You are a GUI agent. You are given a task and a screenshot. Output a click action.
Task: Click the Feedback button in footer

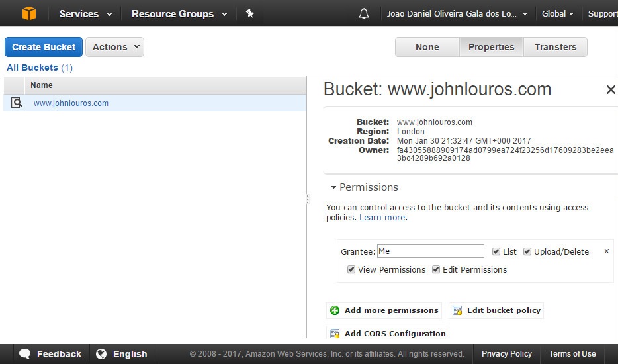point(50,354)
